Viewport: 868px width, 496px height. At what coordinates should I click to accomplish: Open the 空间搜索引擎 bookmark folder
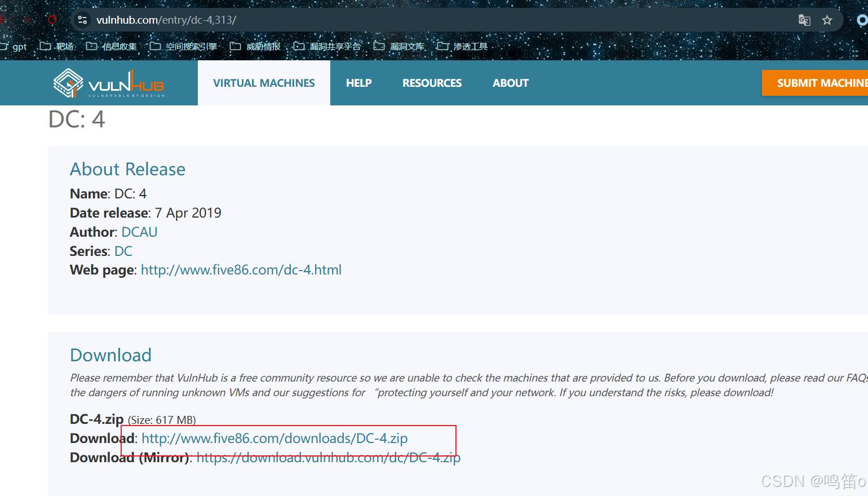point(183,46)
